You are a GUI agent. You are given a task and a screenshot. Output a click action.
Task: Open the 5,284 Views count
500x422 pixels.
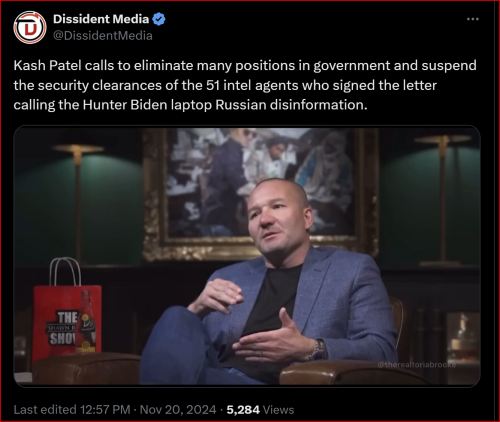coord(260,410)
